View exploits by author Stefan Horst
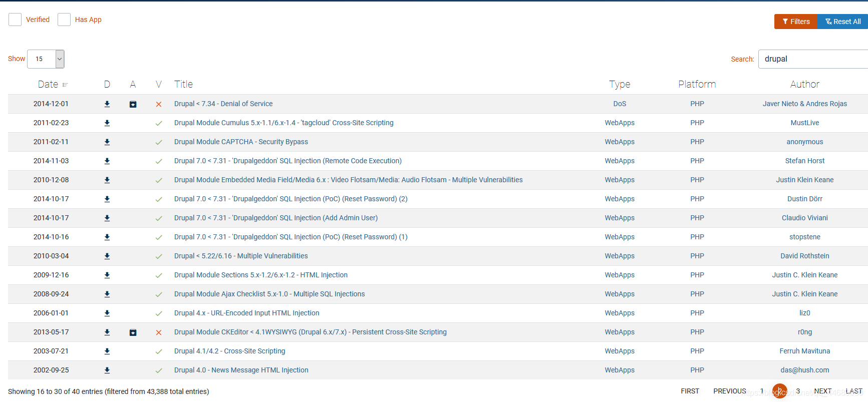 [x=805, y=161]
